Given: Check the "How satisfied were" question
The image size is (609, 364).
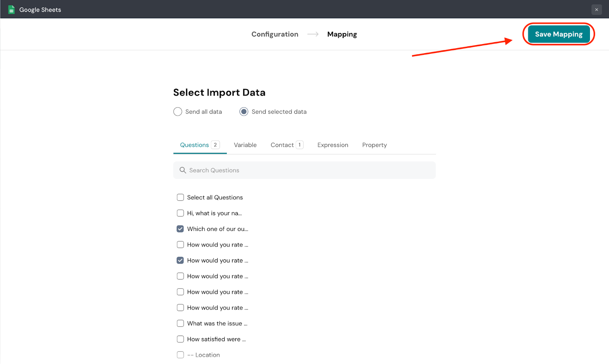Looking at the screenshot, I should tap(180, 339).
